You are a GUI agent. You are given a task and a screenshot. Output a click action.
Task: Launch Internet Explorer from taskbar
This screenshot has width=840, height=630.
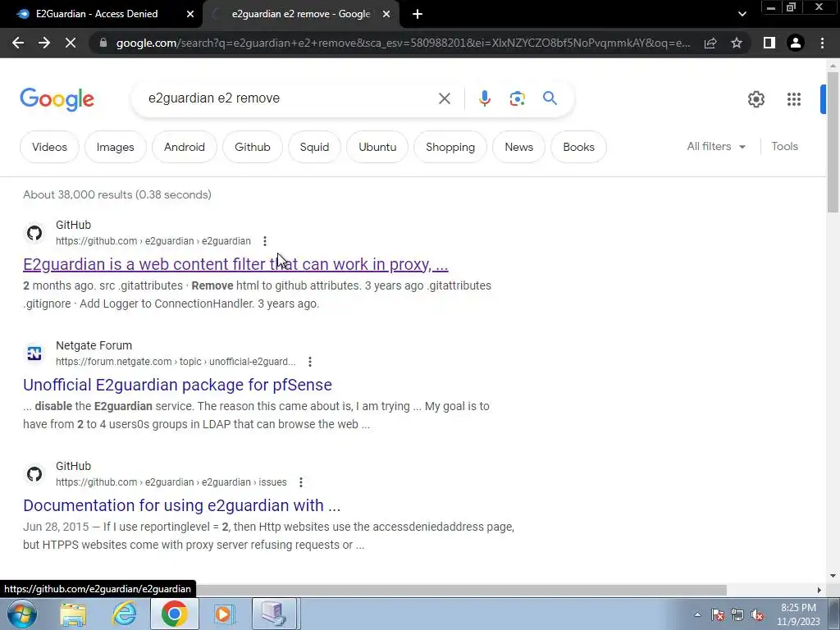(x=124, y=614)
